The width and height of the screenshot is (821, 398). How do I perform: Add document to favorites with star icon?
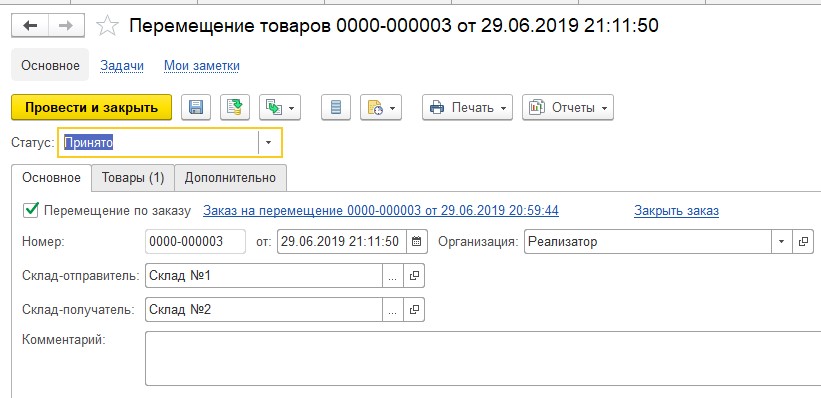[107, 26]
